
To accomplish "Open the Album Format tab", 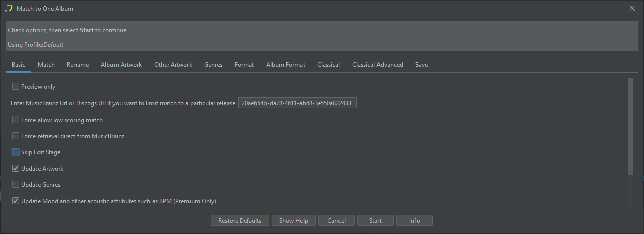I will click(286, 65).
